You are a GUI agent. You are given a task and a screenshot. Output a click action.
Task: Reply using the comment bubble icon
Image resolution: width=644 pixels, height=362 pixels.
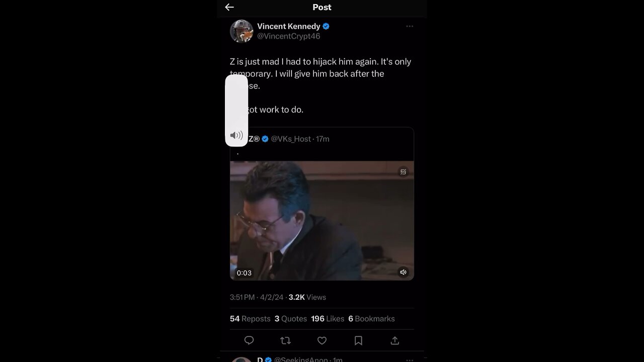pos(249,341)
